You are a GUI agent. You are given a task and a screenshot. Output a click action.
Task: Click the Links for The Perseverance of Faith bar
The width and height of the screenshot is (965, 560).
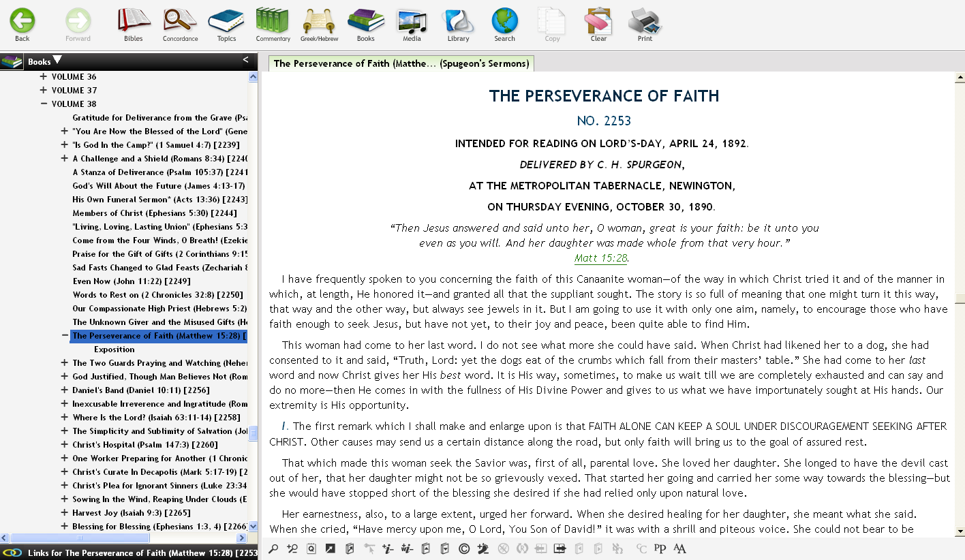tap(129, 553)
